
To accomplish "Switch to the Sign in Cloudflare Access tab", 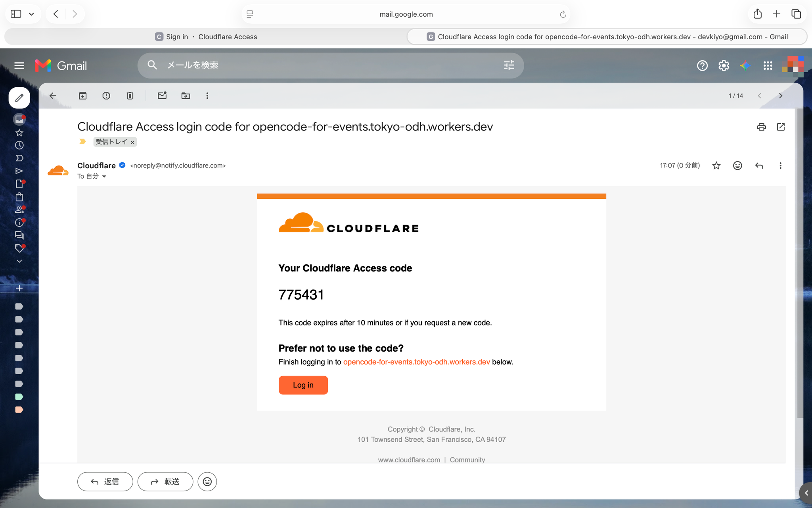I will (x=206, y=37).
